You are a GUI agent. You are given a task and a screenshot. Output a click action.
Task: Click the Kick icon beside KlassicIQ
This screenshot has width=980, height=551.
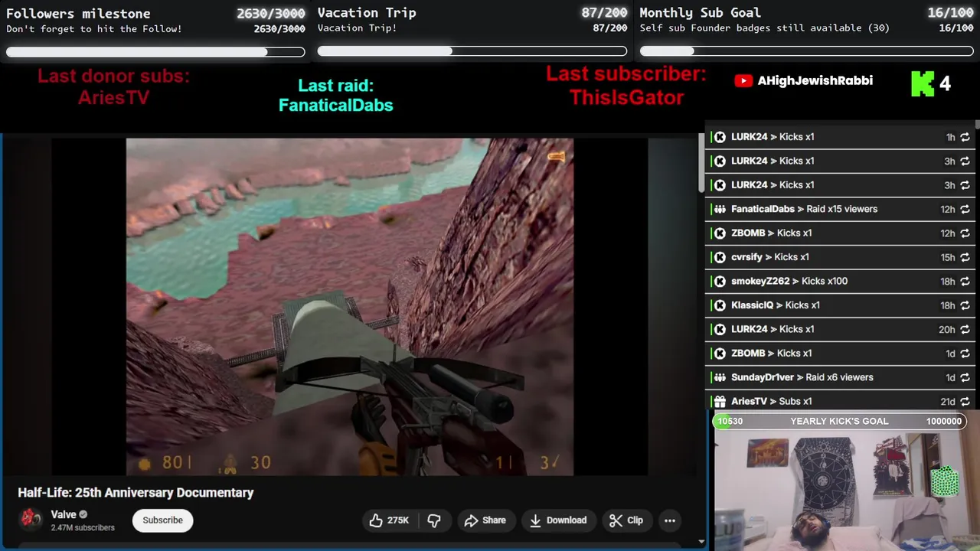coord(719,305)
